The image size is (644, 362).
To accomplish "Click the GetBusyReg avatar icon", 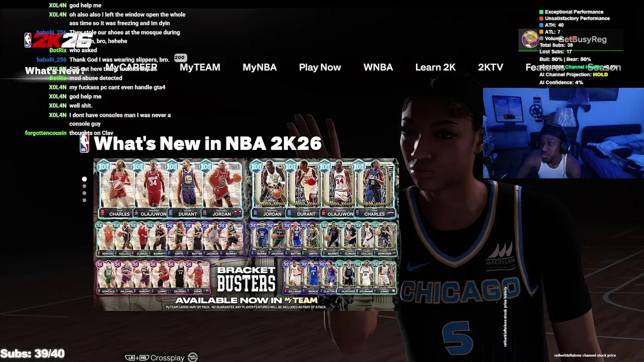I will tap(530, 39).
